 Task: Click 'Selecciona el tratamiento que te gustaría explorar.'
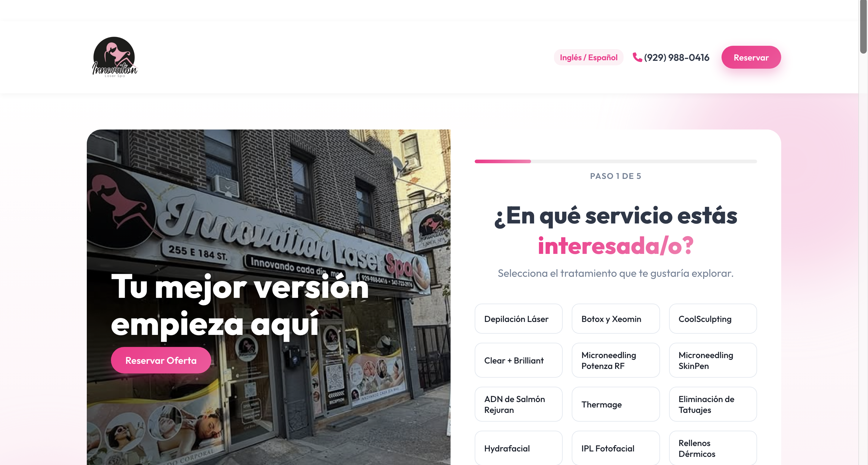coord(616,273)
